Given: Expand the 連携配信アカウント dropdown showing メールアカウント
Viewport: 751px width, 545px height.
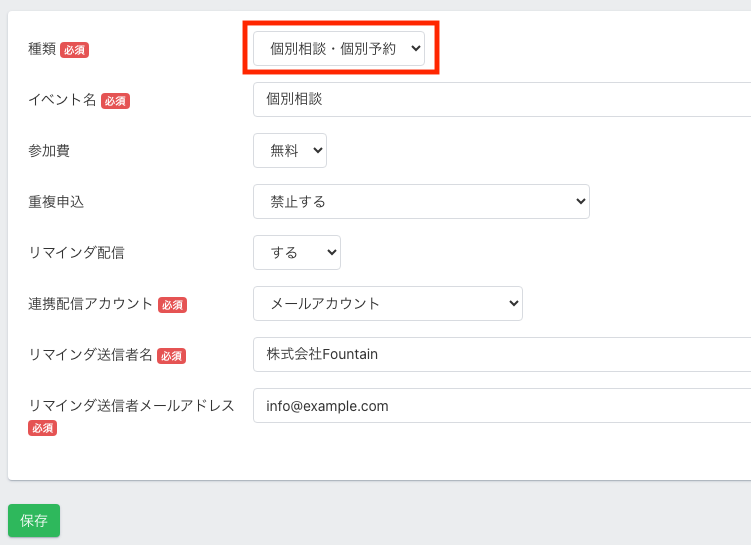Looking at the screenshot, I should pyautogui.click(x=387, y=303).
